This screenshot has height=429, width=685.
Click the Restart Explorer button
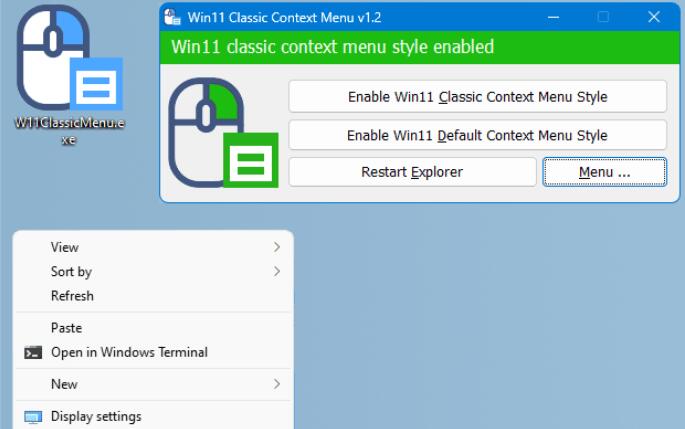[x=412, y=172]
